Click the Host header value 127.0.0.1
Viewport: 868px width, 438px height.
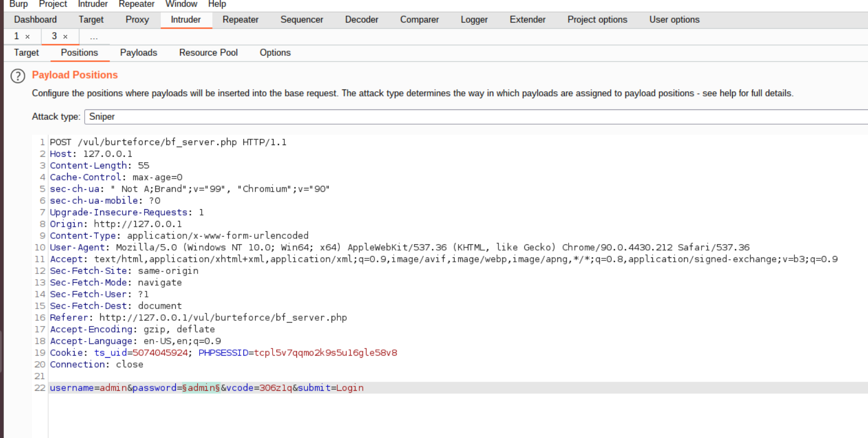108,154
